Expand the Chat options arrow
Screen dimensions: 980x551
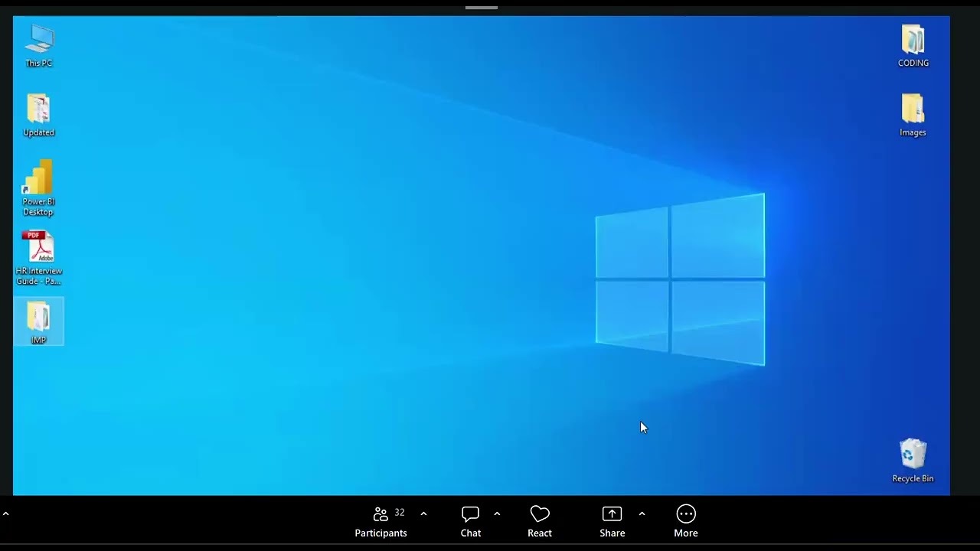pos(497,514)
